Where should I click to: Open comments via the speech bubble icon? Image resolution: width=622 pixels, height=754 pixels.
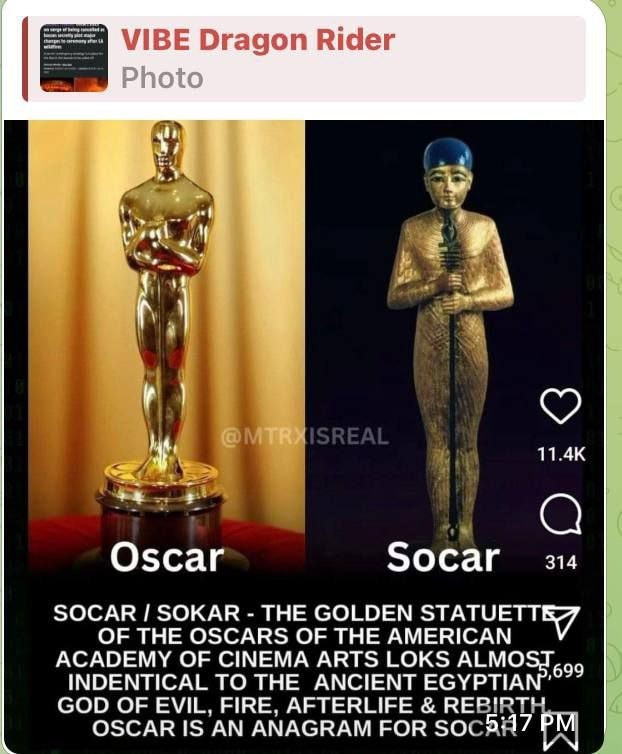tap(560, 515)
